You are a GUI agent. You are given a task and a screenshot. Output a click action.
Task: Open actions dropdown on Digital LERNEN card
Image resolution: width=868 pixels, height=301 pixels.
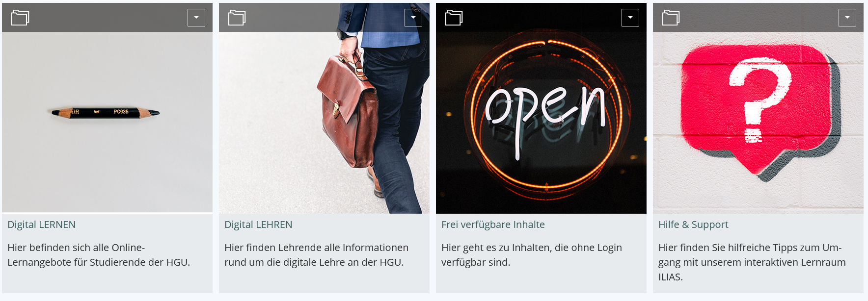196,18
